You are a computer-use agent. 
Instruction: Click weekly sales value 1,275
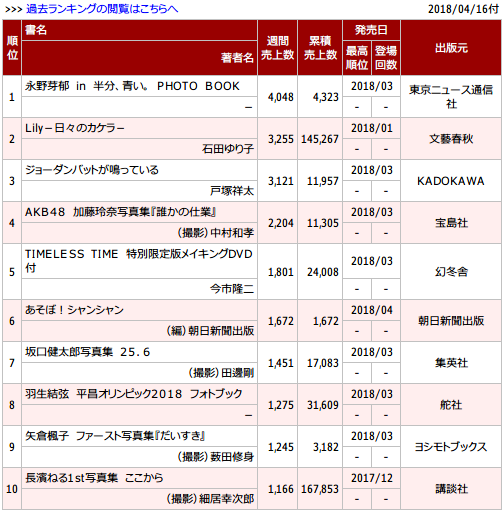[281, 405]
